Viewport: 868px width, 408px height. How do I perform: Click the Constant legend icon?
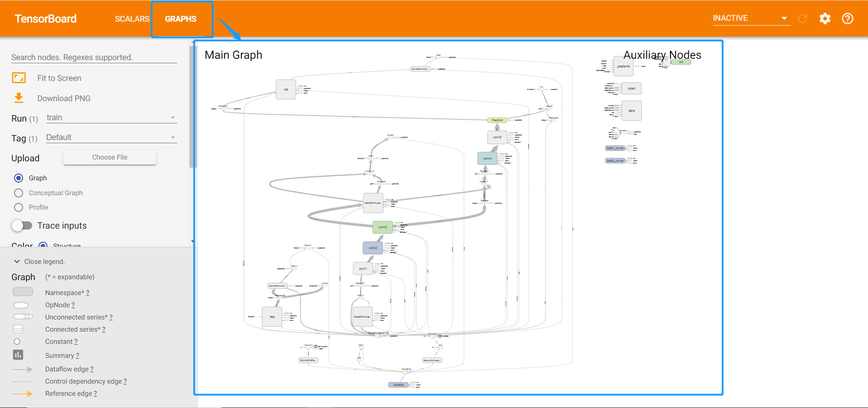(x=17, y=341)
